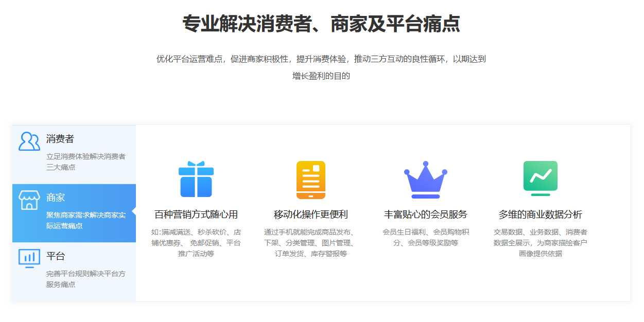Click the description 完善平台规则解决平台方服务痛点

click(86, 279)
